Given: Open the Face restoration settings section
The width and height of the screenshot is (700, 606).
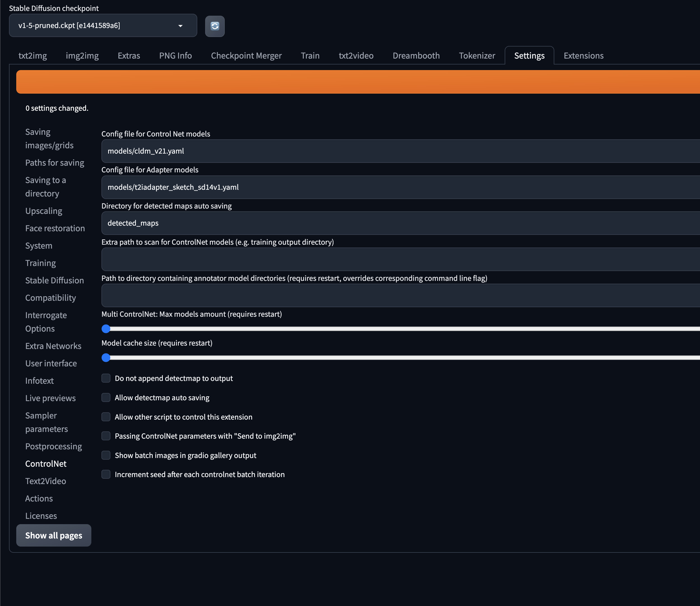Looking at the screenshot, I should [55, 228].
